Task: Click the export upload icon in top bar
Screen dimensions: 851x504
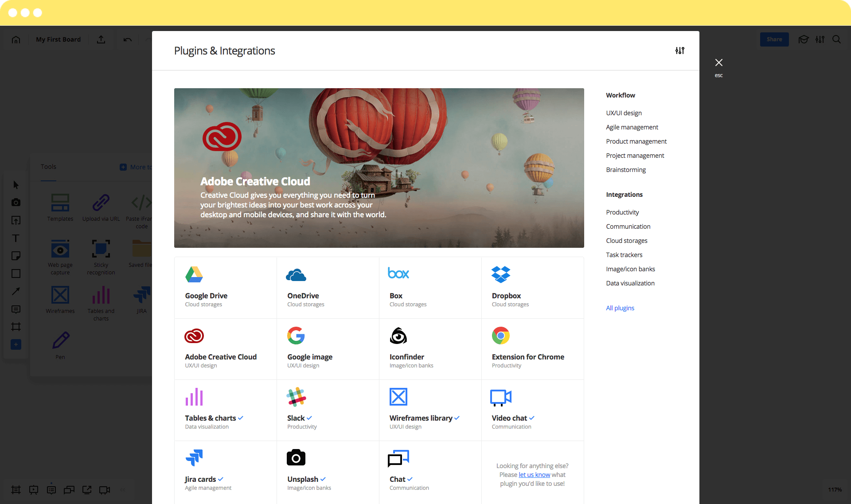Action: (101, 39)
